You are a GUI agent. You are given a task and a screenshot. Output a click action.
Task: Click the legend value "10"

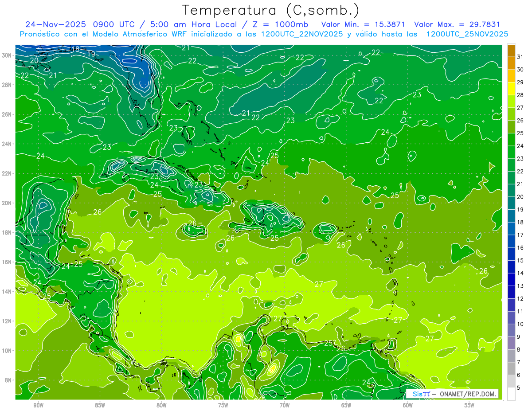pyautogui.click(x=520, y=324)
